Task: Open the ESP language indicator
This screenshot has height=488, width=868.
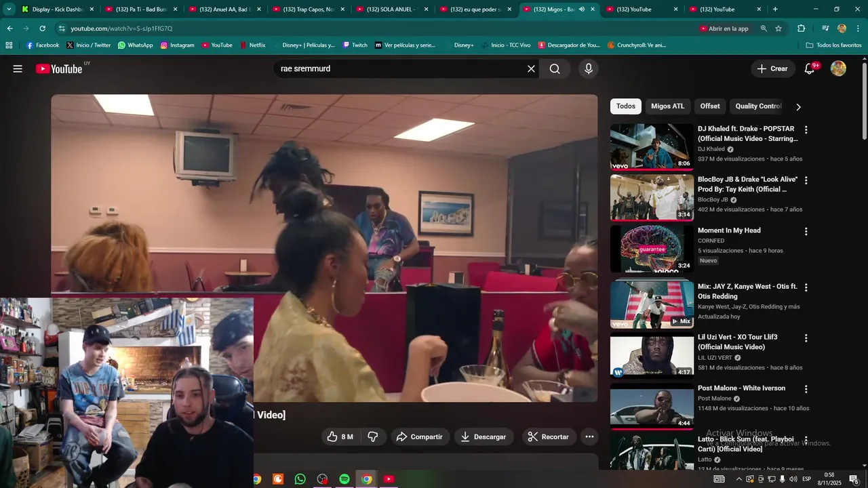Action: 806,479
